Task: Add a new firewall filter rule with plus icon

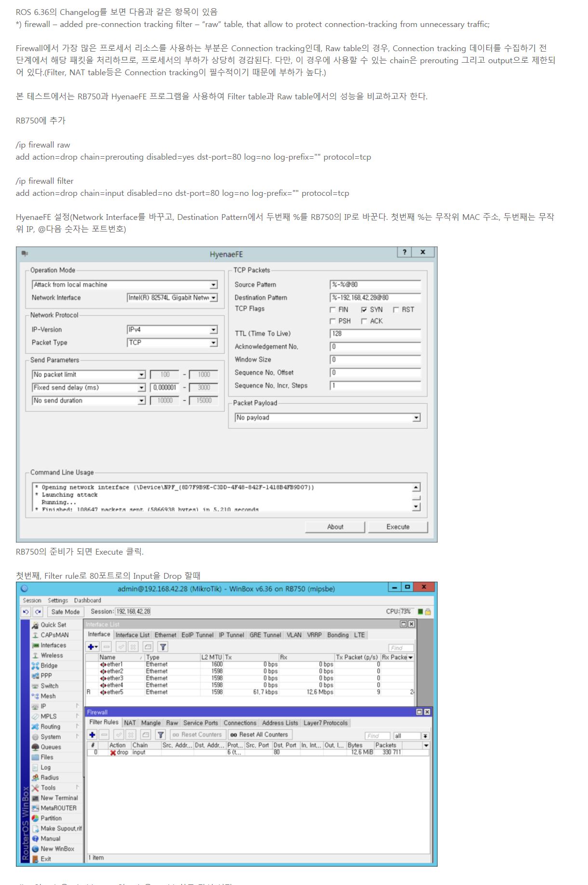Action: pyautogui.click(x=93, y=735)
